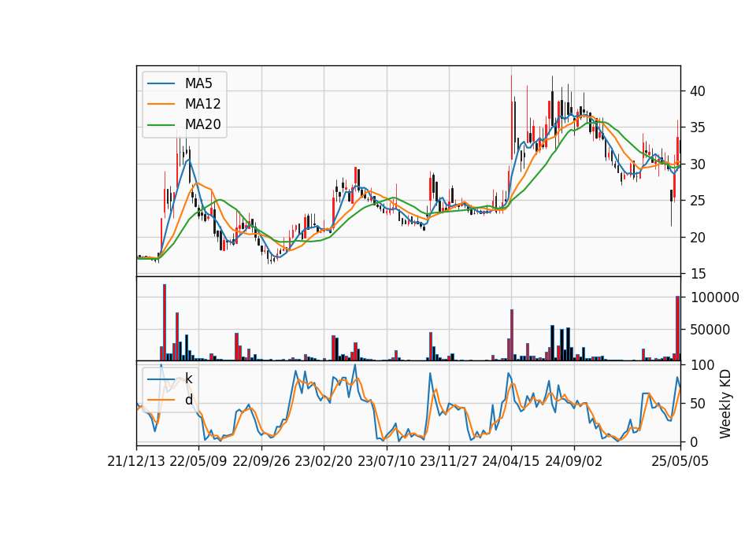756x543 pixels.
Task: Click the 23/11/27 date tick label
Action: tap(449, 461)
